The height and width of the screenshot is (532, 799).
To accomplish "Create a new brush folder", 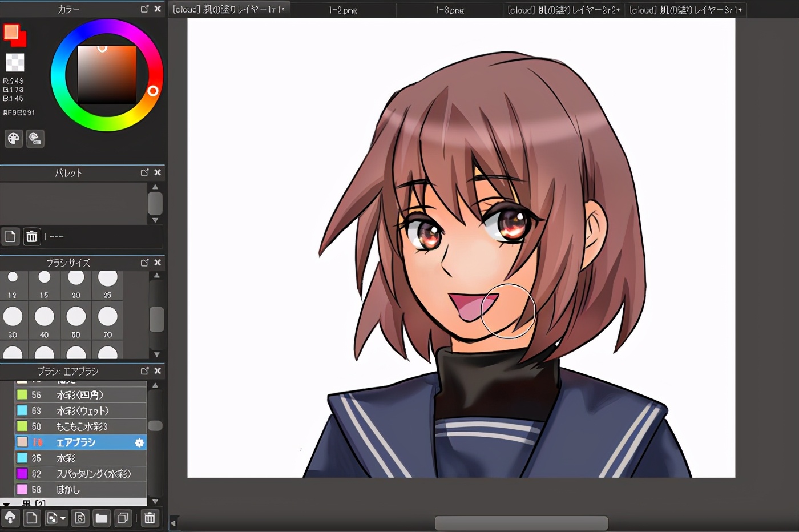I will click(102, 518).
